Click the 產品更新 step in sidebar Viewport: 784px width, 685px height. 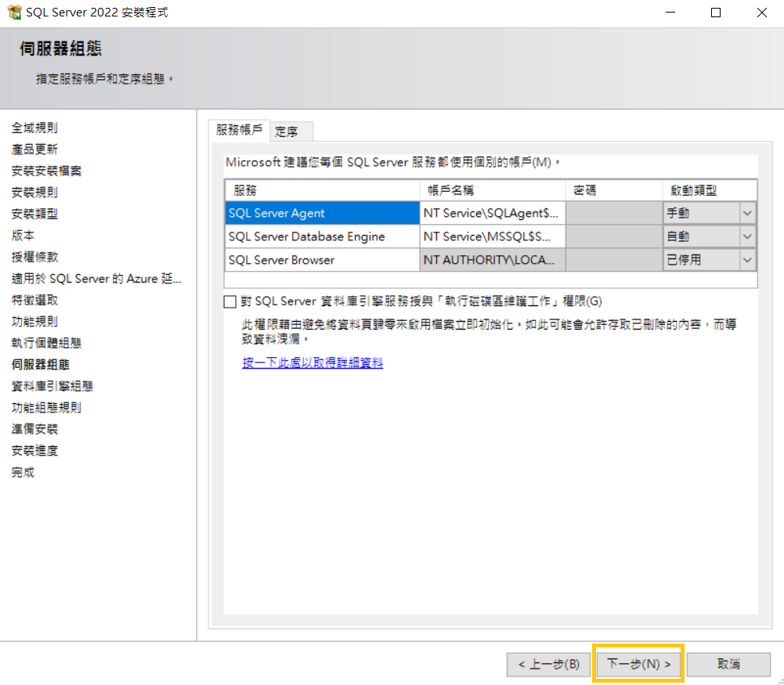34,150
